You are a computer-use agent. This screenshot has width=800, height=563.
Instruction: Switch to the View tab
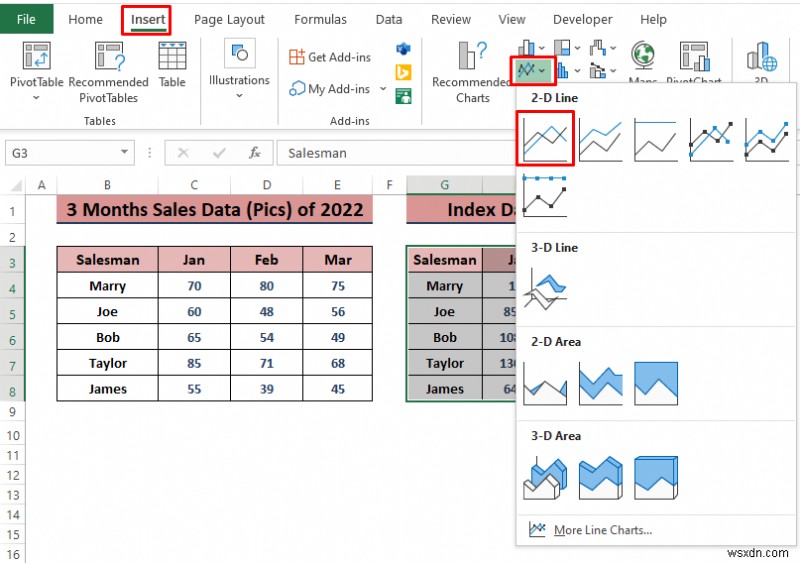(512, 19)
